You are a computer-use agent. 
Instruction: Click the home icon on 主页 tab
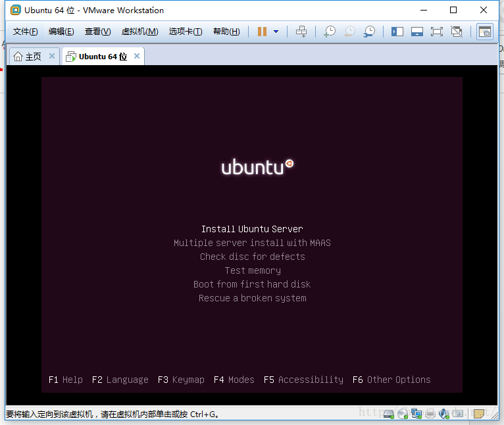coord(18,57)
